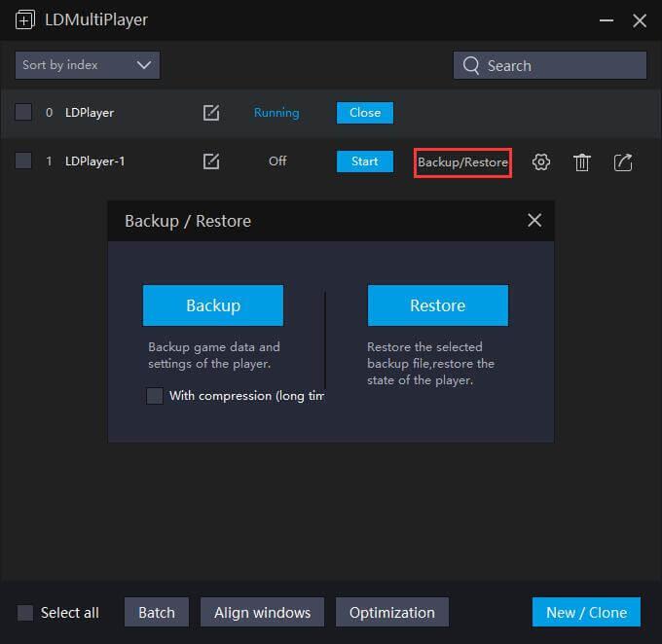Delete LDPlayer-1 with the trash icon

582,162
